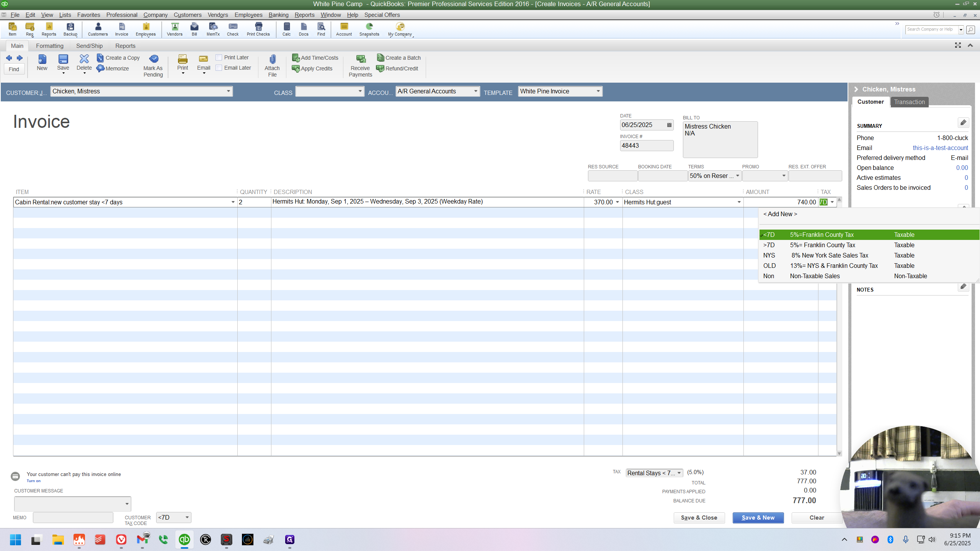980x551 pixels.
Task: Click Windows Start button
Action: click(x=15, y=540)
